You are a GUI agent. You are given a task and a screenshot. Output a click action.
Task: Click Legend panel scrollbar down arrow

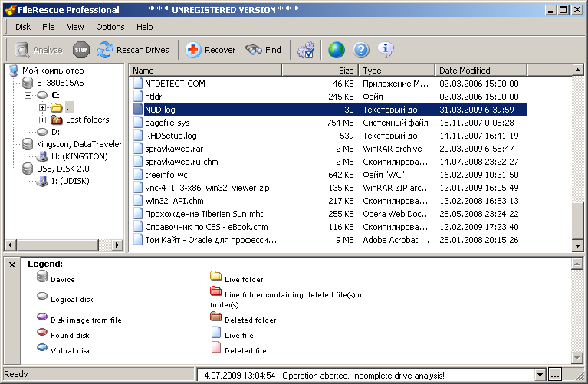(x=577, y=358)
